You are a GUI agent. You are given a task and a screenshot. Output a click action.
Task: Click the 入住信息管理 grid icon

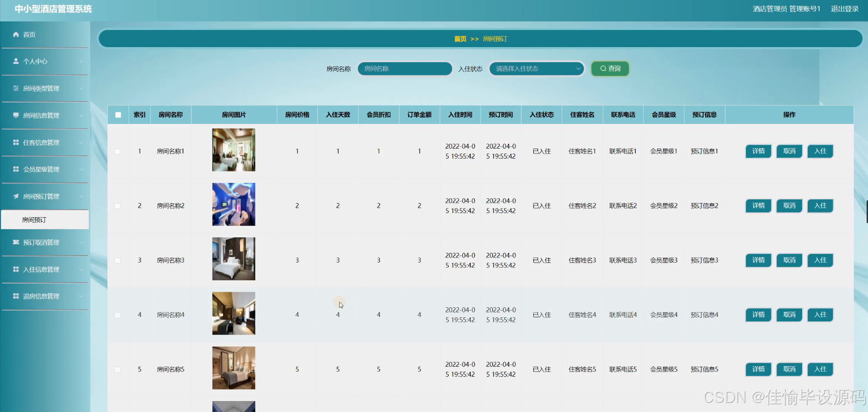[16, 269]
